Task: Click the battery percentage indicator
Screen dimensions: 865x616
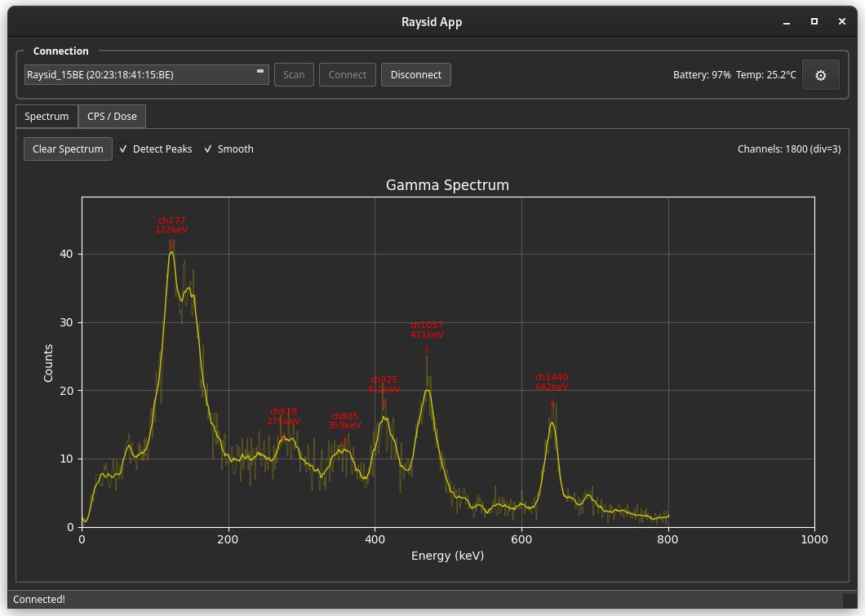Action: pyautogui.click(x=703, y=74)
